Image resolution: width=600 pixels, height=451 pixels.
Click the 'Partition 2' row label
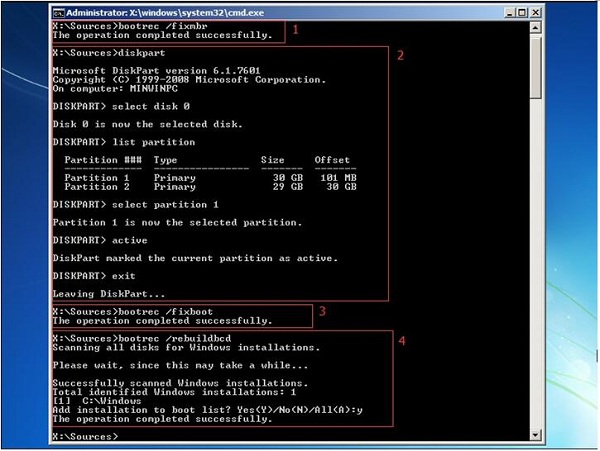(97, 187)
